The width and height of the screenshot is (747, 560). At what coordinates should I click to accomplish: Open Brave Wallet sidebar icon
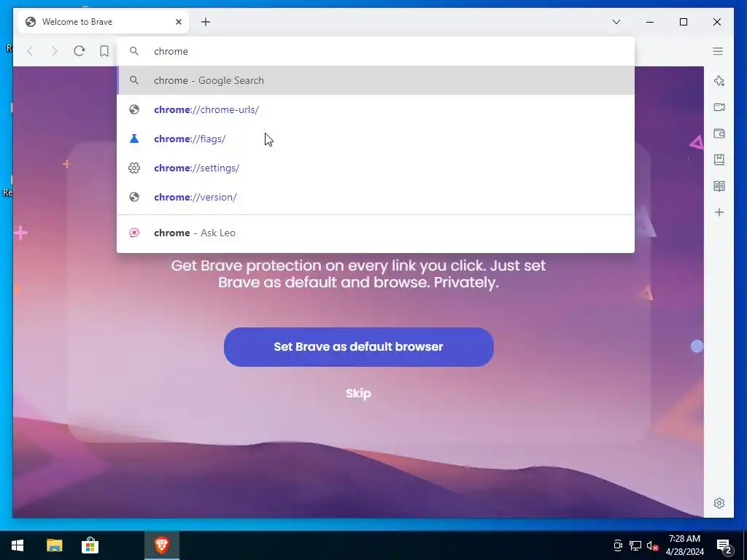(x=719, y=133)
